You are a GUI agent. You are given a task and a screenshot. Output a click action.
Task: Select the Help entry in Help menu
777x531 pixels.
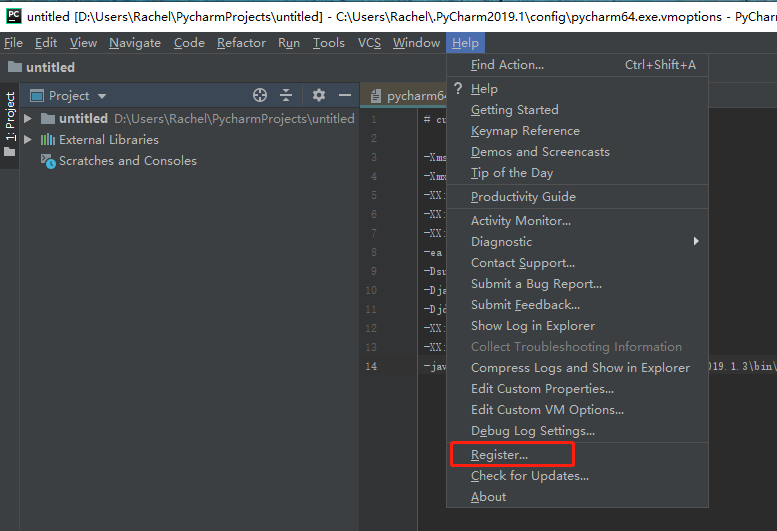(577, 89)
